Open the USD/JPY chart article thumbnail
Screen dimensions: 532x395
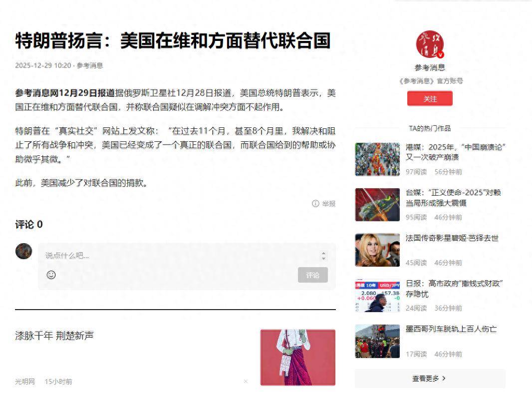377,296
